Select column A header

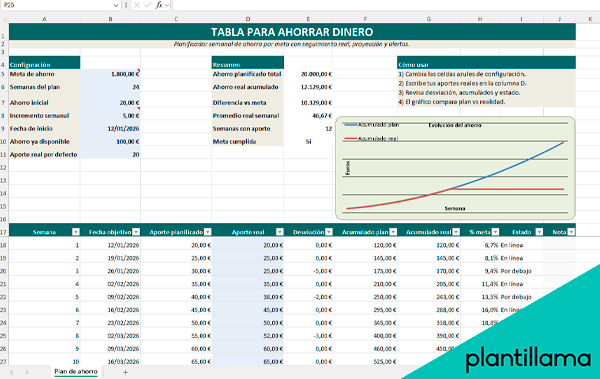(x=44, y=19)
